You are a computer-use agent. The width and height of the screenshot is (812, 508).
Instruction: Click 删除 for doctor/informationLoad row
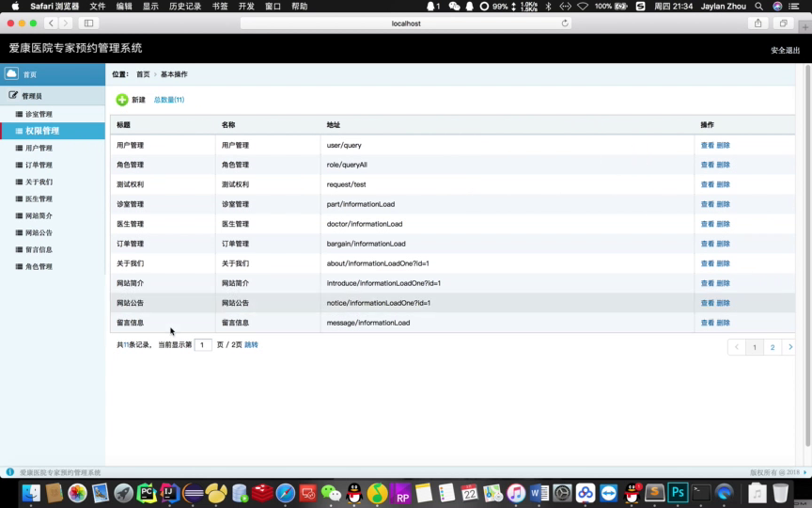[x=723, y=224]
